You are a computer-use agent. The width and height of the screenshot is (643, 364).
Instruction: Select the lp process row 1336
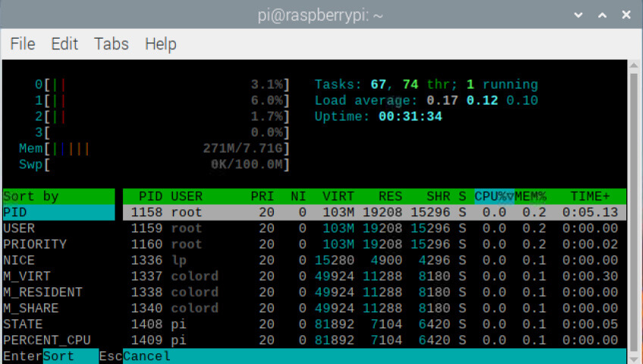[375, 260]
